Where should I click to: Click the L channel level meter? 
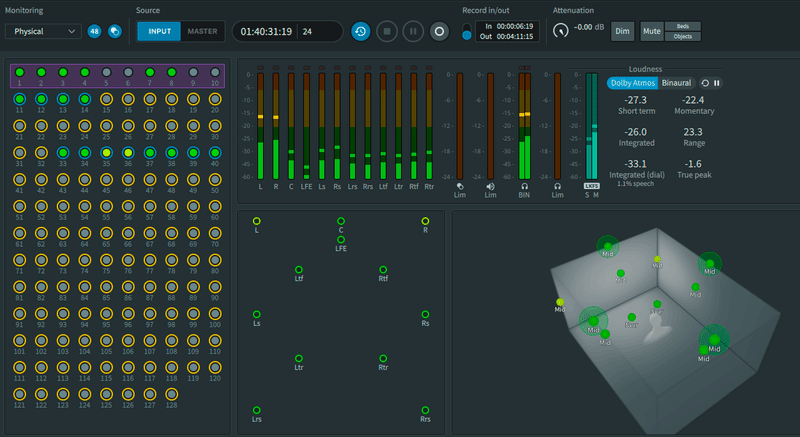[260, 126]
